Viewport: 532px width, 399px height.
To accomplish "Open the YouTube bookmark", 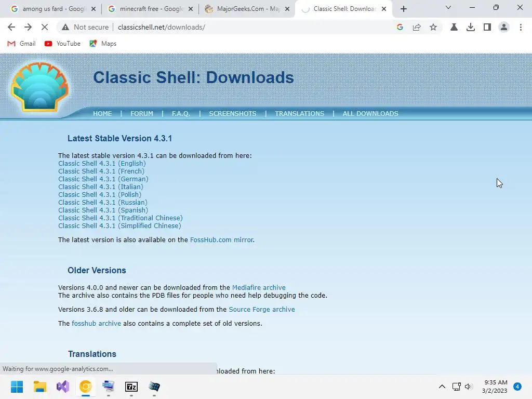I will pos(62,44).
